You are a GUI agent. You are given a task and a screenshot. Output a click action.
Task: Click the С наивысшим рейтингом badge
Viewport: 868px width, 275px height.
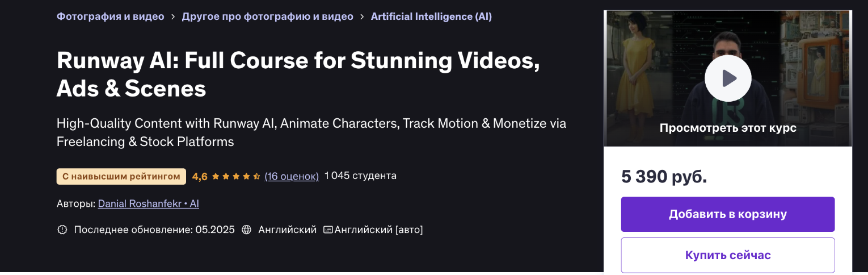[x=121, y=177]
